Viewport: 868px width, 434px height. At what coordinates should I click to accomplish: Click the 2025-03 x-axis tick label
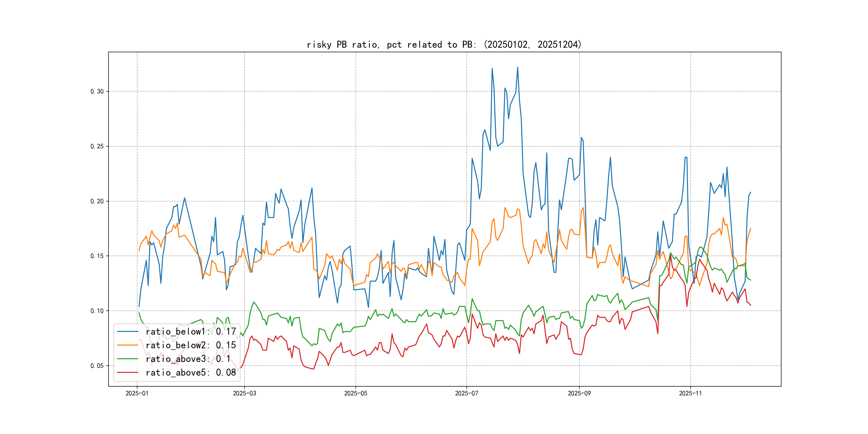(244, 393)
